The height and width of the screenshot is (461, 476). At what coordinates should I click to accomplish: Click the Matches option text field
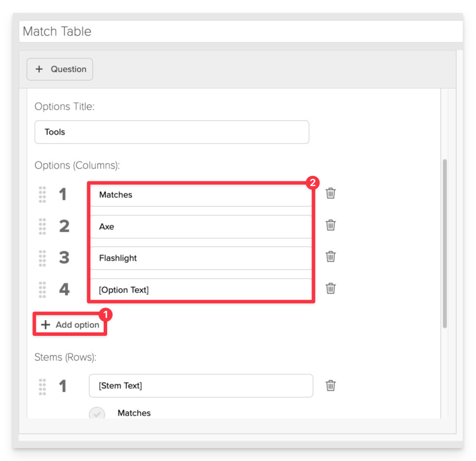[x=201, y=195]
